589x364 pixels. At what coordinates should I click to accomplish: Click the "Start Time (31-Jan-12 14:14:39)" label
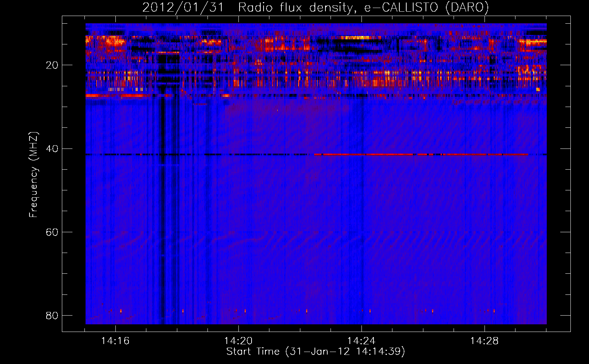pos(316,352)
